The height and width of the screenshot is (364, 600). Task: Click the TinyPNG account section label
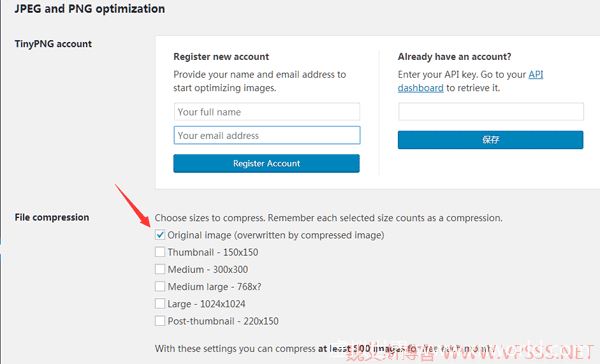click(x=53, y=44)
